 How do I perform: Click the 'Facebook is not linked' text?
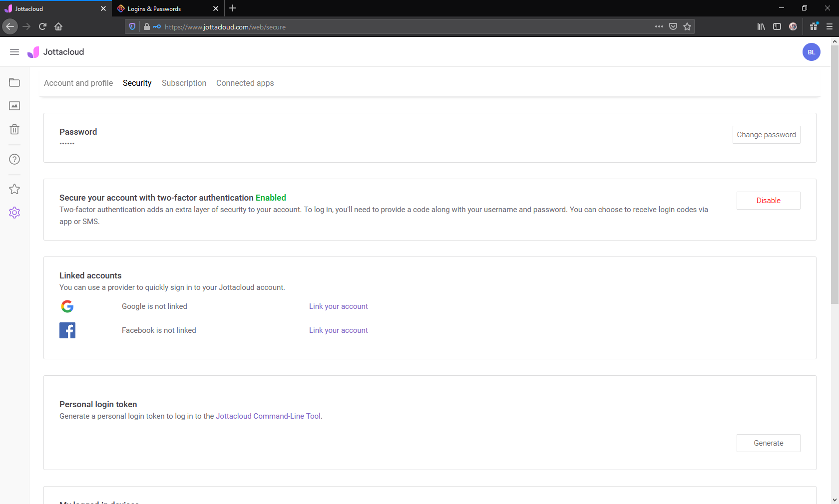coord(159,330)
